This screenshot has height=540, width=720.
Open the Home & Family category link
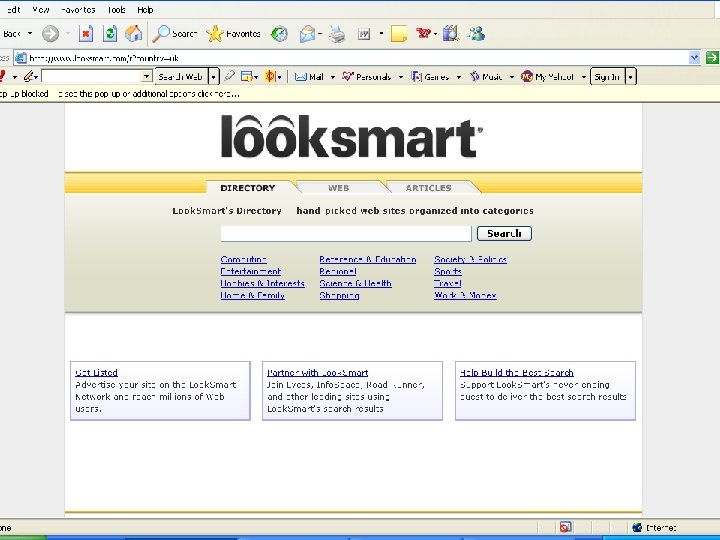click(x=253, y=295)
